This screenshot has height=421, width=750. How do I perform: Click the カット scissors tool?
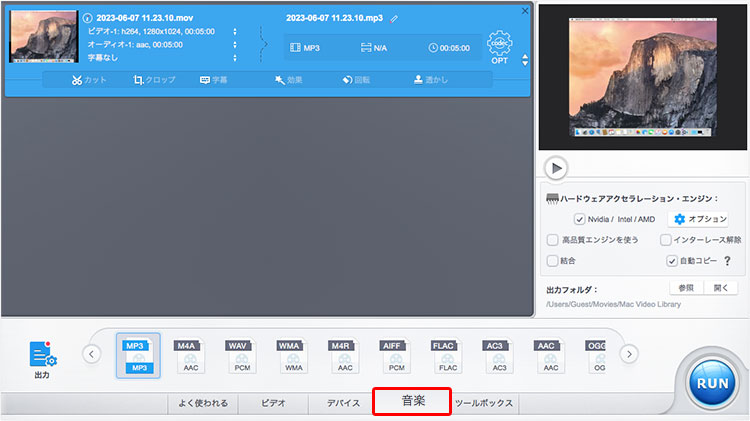coord(88,80)
